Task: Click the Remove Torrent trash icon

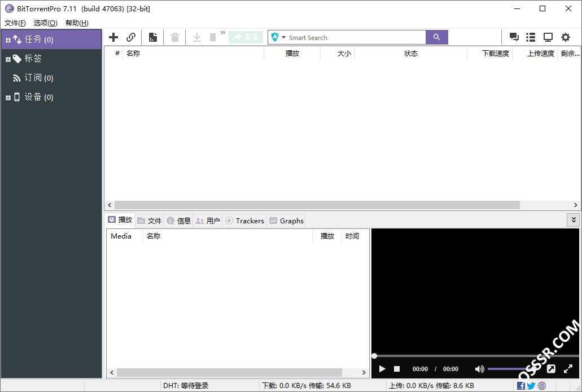Action: 175,37
